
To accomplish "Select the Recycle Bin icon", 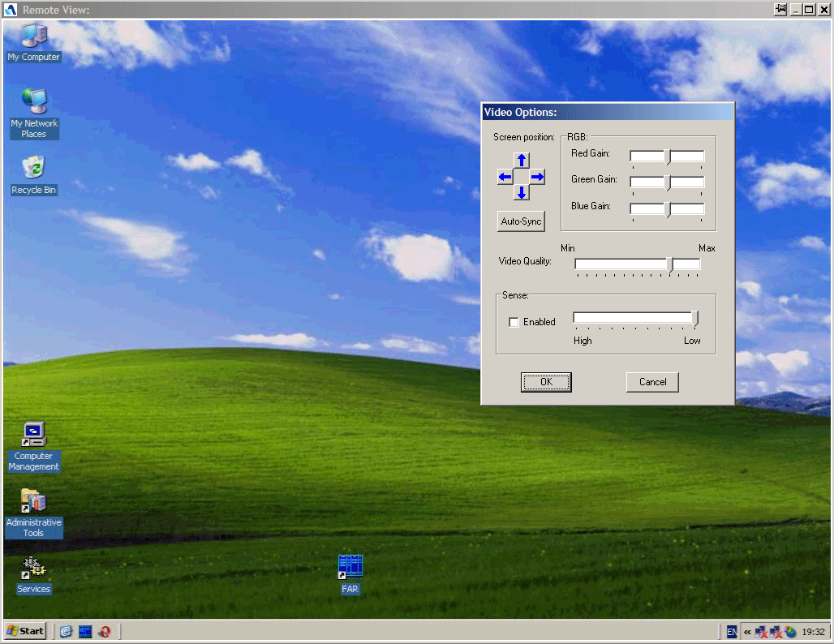I will coord(33,175).
